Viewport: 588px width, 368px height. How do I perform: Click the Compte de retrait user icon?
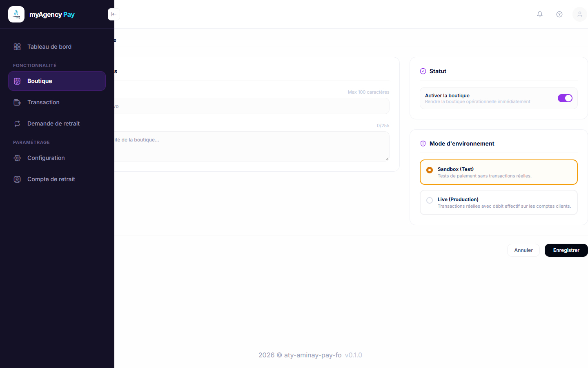point(17,179)
